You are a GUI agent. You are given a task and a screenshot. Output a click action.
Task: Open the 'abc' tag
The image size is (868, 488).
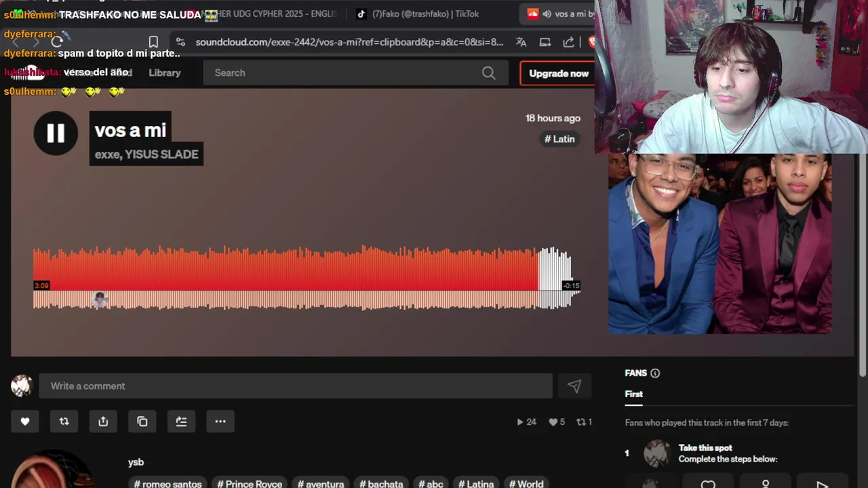431,484
